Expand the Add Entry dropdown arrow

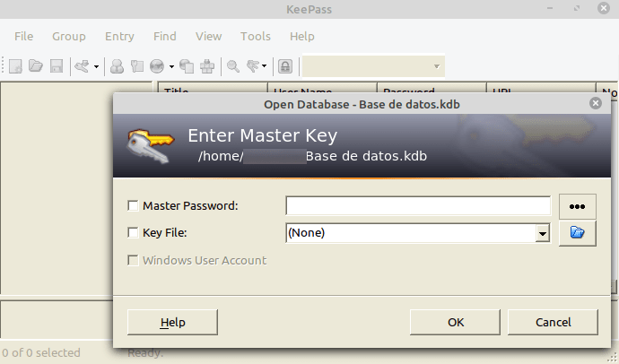pos(96,66)
